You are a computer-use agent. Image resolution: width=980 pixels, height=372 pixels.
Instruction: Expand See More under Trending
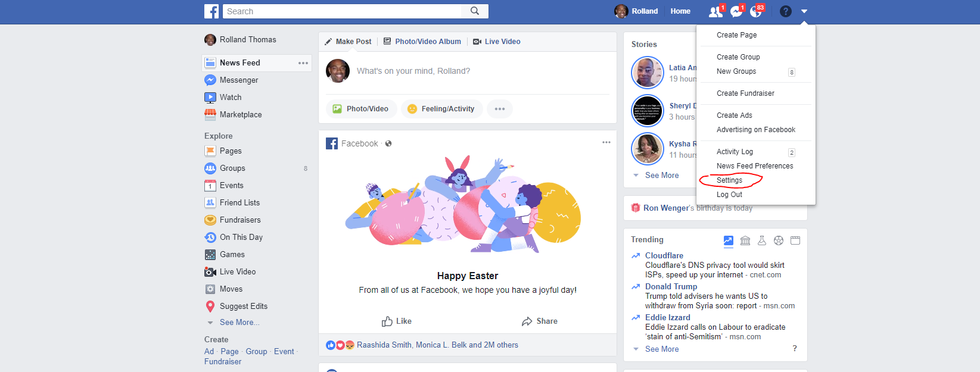[661, 349]
